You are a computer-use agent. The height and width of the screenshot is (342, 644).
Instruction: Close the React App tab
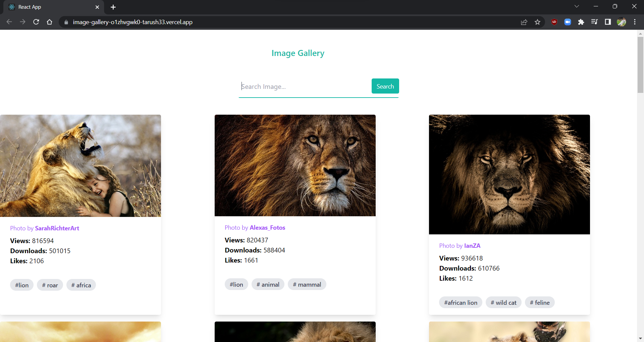pos(97,7)
